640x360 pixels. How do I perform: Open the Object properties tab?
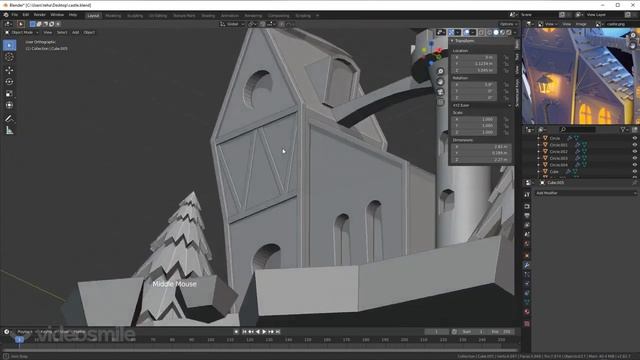pos(527,256)
